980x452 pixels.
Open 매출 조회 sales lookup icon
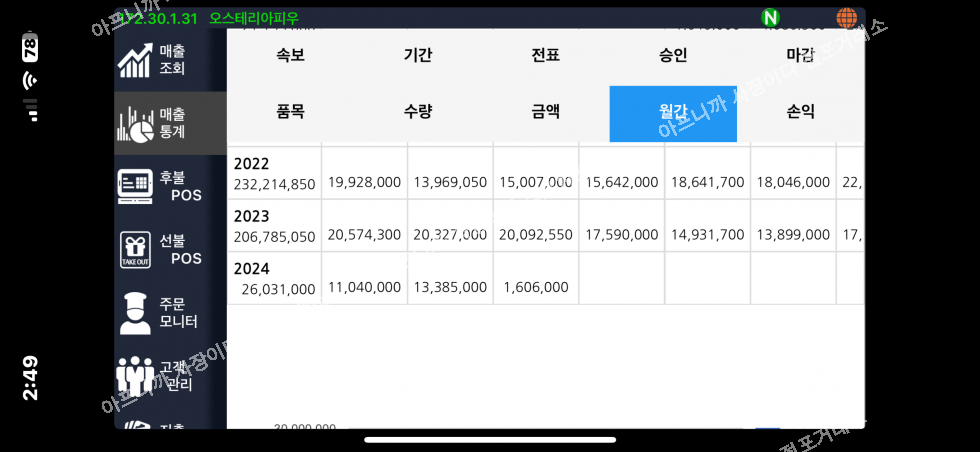tap(135, 60)
